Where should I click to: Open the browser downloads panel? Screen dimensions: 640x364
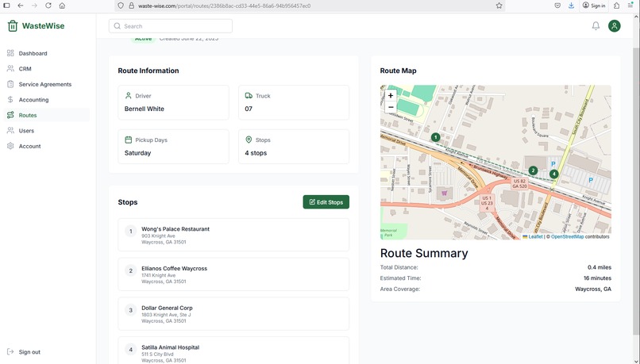pos(571,6)
